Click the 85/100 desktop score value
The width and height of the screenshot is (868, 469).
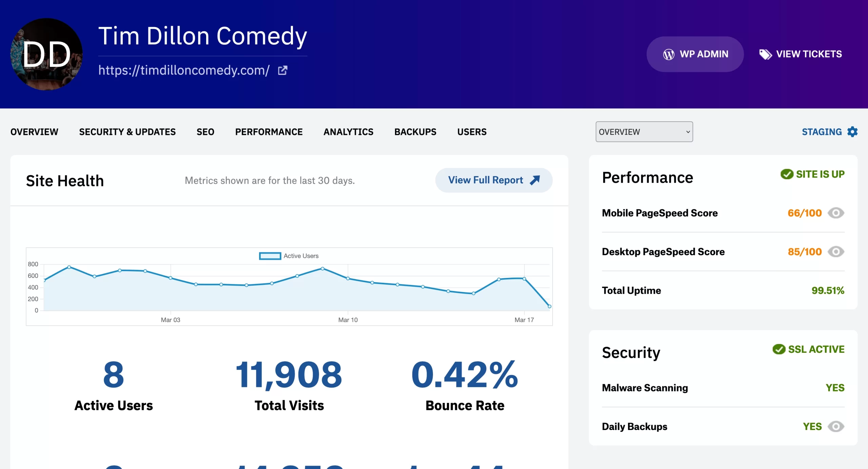pyautogui.click(x=805, y=252)
